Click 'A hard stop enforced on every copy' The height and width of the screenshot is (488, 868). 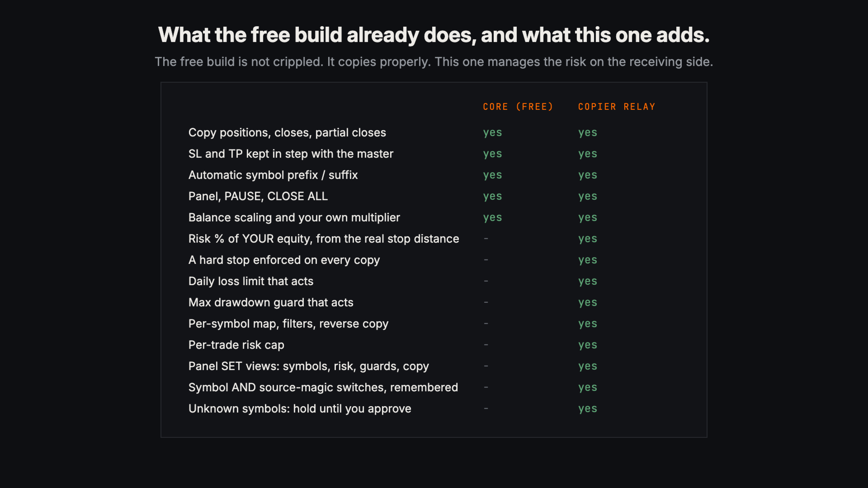(284, 260)
